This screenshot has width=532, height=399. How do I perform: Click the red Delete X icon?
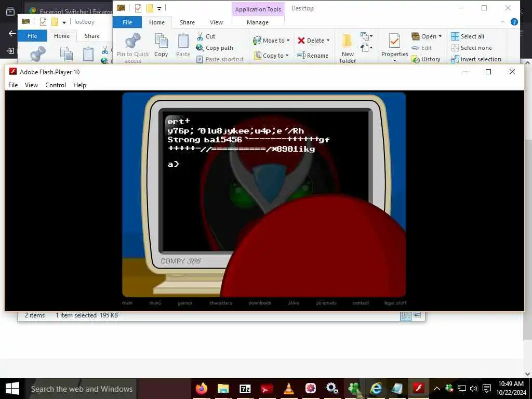pyautogui.click(x=301, y=41)
